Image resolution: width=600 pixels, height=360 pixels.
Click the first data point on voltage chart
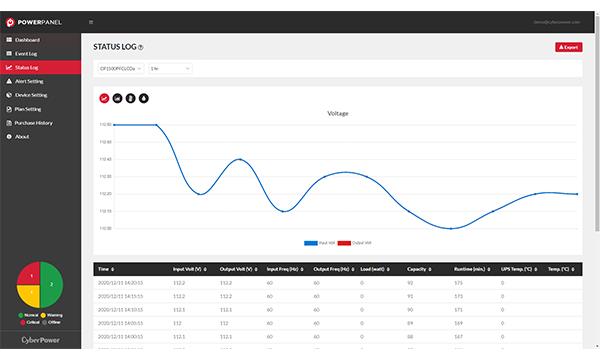pos(114,125)
